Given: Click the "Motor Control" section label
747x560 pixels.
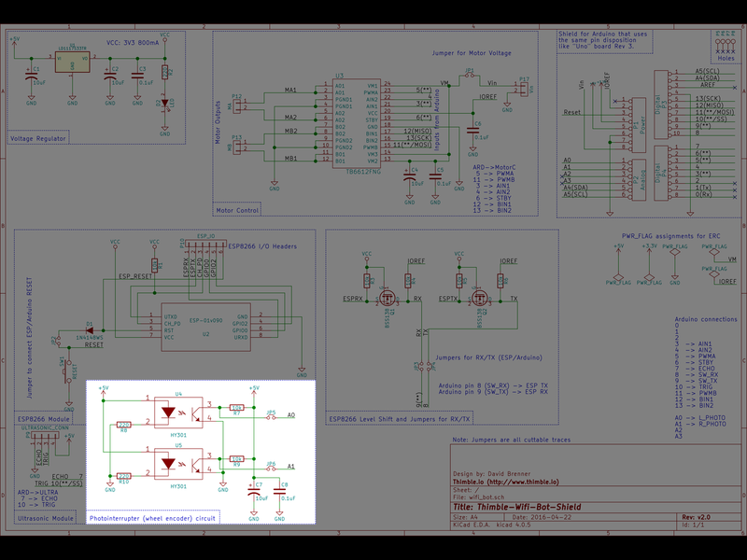Looking at the screenshot, I should pyautogui.click(x=237, y=210).
